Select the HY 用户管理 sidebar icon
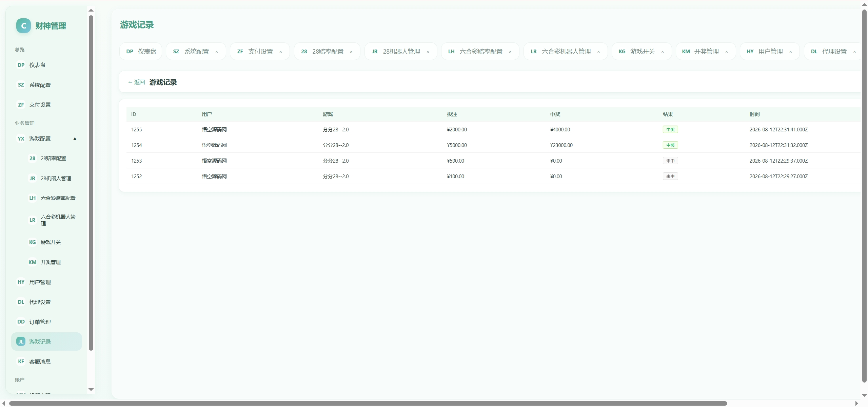Image resolution: width=868 pixels, height=407 pixels. click(21, 282)
